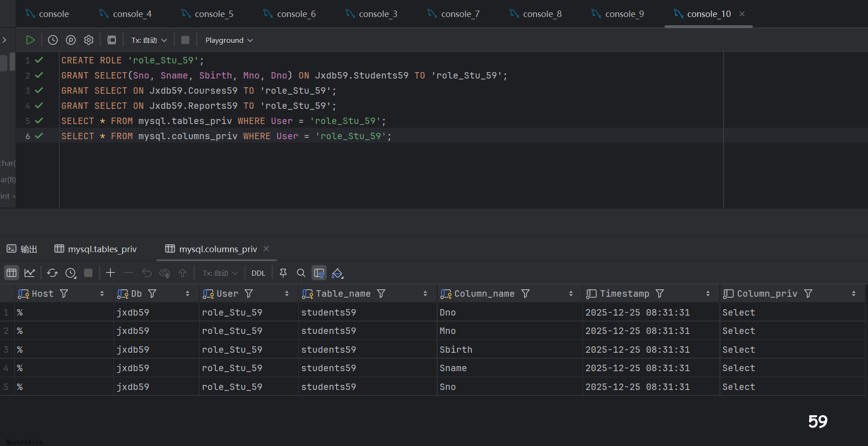Click the Column_name header filter icon
The height and width of the screenshot is (446, 868).
coord(525,294)
